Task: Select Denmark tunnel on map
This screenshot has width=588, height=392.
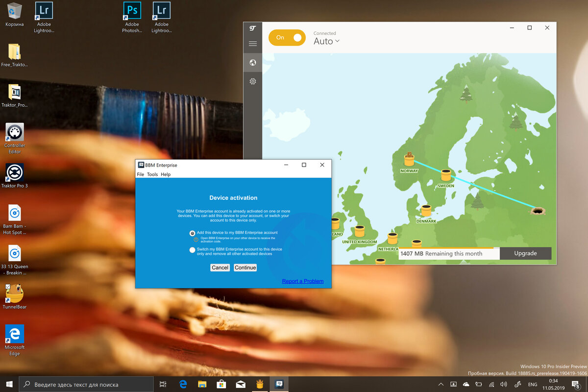Action: click(426, 212)
